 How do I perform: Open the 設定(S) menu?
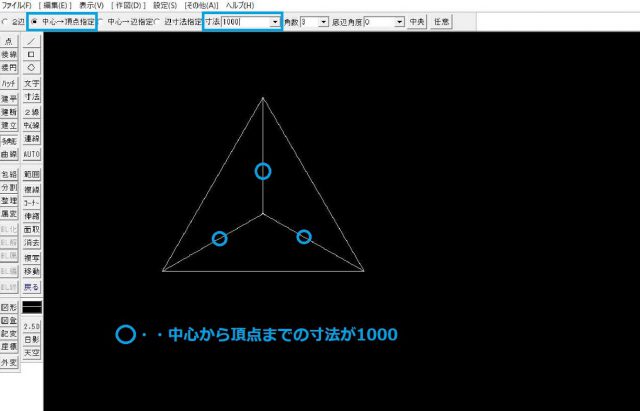tap(165, 6)
